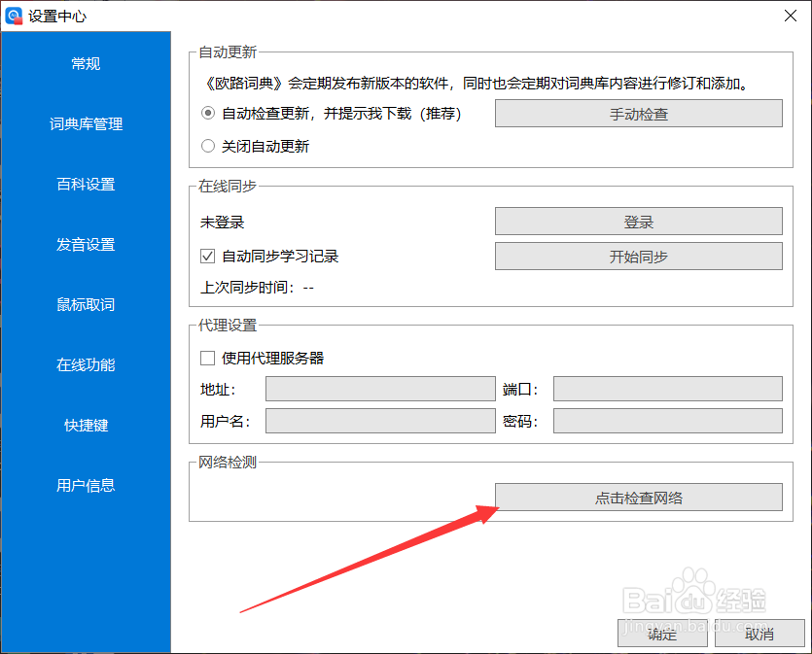Open the 常规 settings section

tap(86, 63)
